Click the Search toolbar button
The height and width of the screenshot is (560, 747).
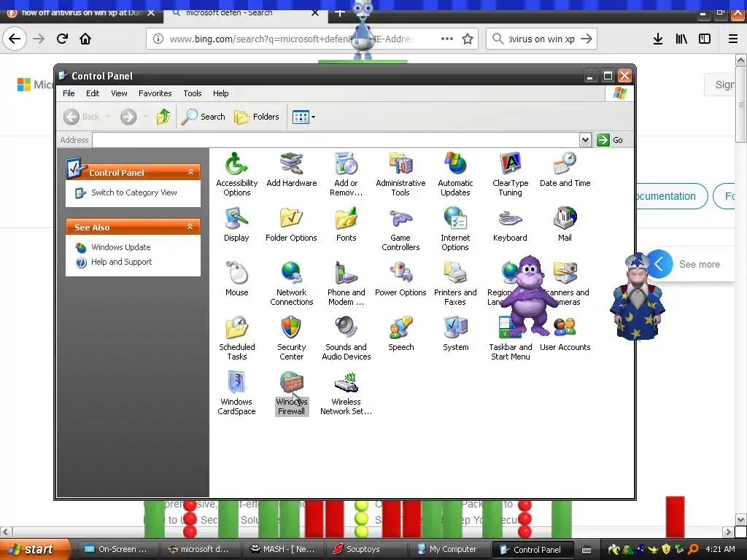pos(204,117)
